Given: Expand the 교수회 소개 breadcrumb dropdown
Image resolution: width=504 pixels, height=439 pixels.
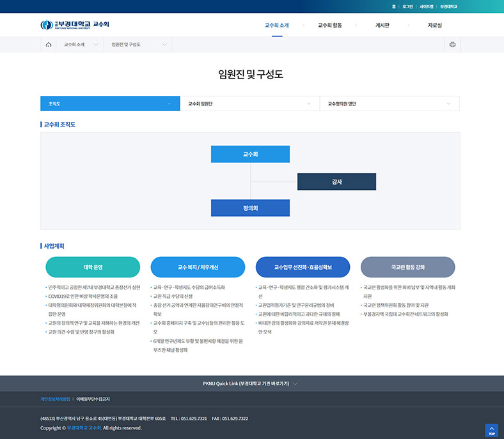Looking at the screenshot, I should coord(81,45).
